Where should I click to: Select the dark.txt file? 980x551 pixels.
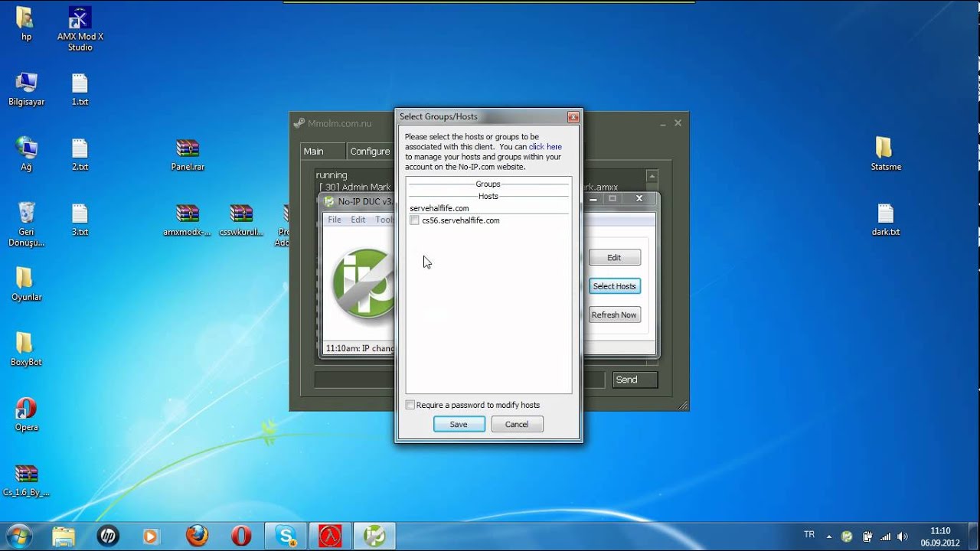886,219
